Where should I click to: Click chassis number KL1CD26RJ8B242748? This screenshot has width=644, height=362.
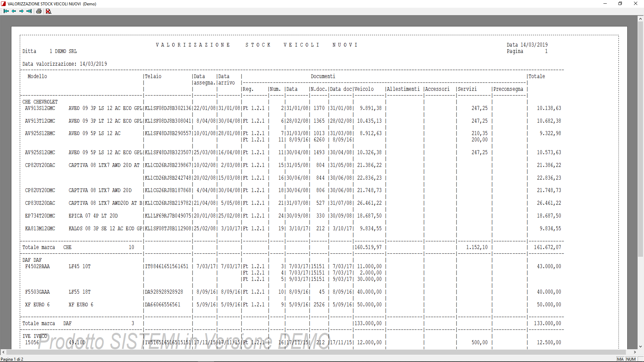click(168, 178)
